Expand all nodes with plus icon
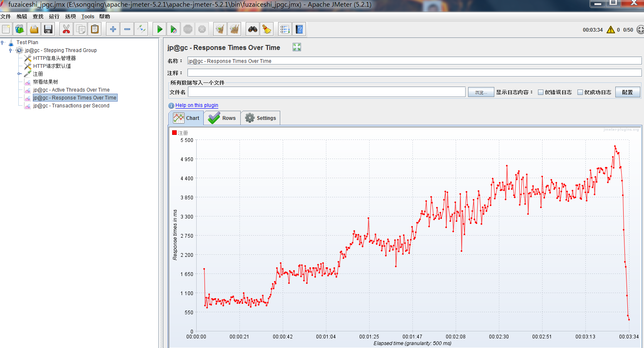Image resolution: width=644 pixels, height=348 pixels. point(113,29)
